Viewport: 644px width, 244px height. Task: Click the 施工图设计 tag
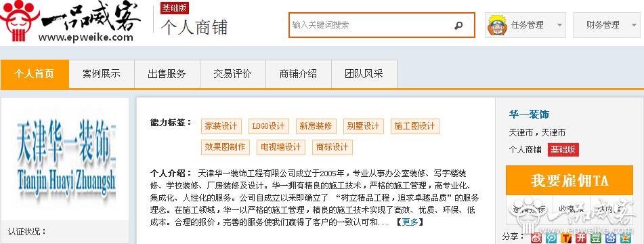tap(415, 126)
